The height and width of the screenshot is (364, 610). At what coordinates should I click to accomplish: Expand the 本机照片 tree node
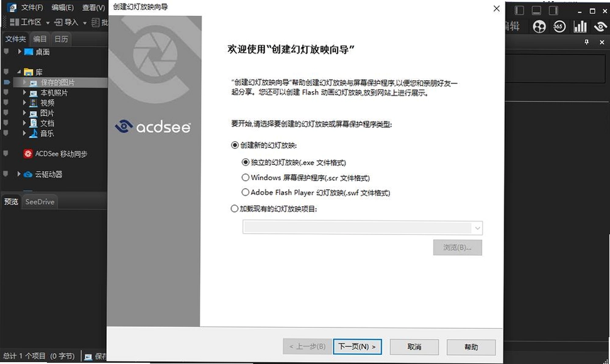(24, 93)
